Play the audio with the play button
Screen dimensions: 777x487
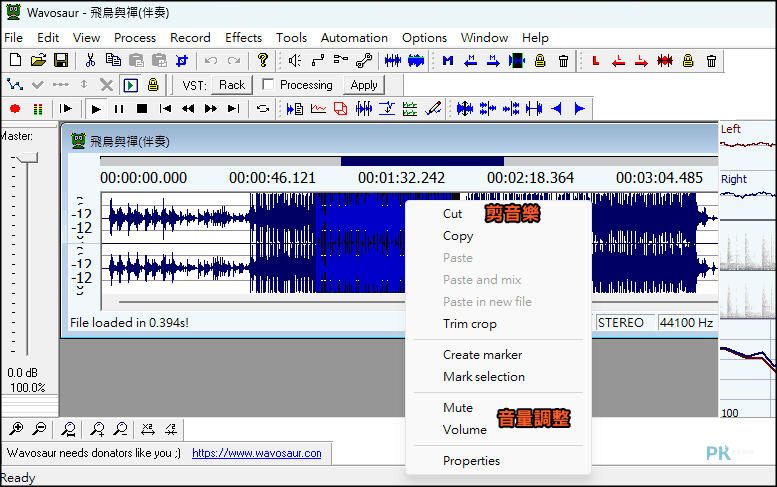(96, 108)
